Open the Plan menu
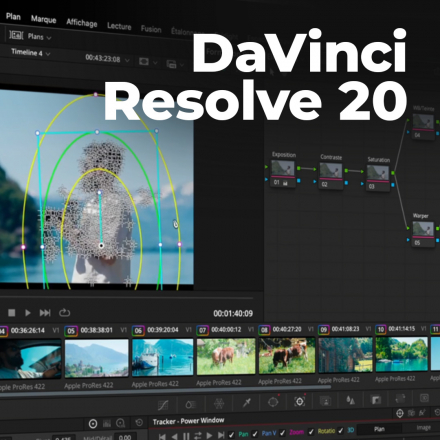This screenshot has height=440, width=440. [x=13, y=16]
